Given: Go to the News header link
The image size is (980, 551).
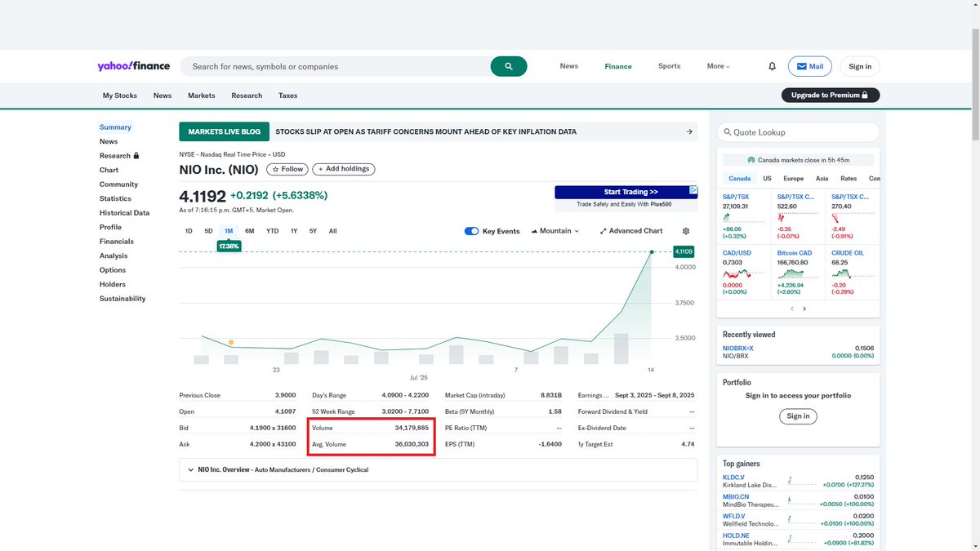Looking at the screenshot, I should 569,66.
